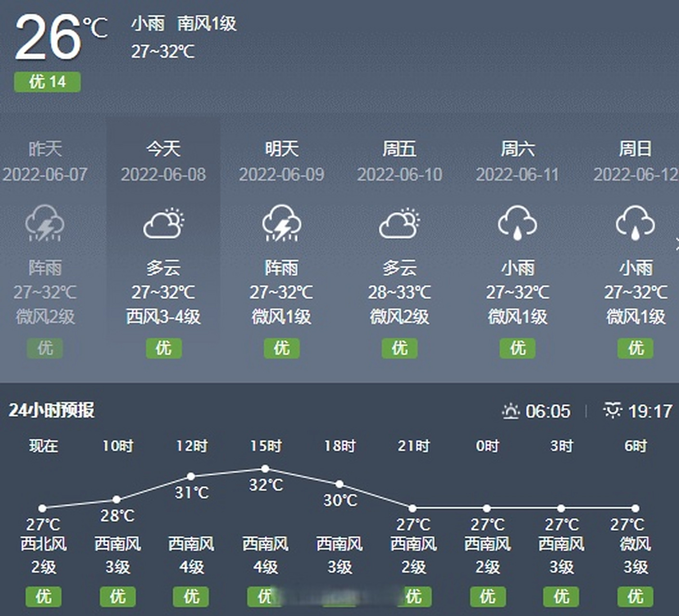679x616 pixels.
Task: Click the 3时 data point on curve
Action: tap(561, 508)
